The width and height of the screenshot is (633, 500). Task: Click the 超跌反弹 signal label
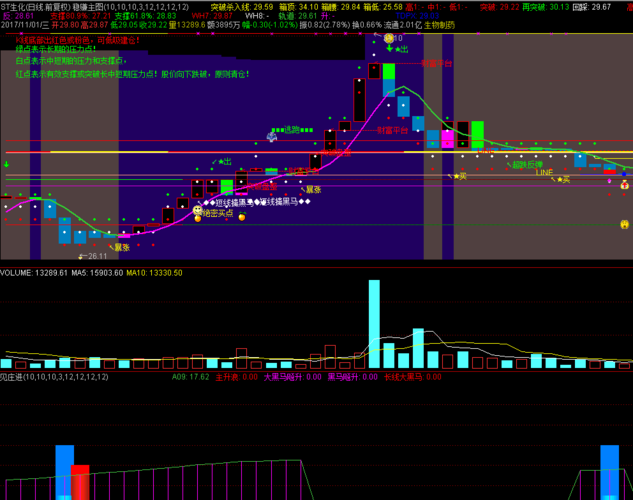[527, 164]
